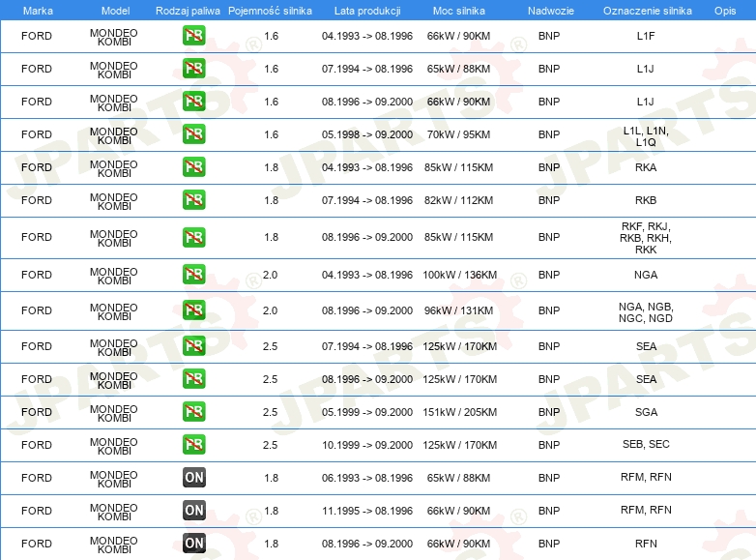Click the Rodzaj paliwa column header
756x560 pixels.
(x=188, y=11)
